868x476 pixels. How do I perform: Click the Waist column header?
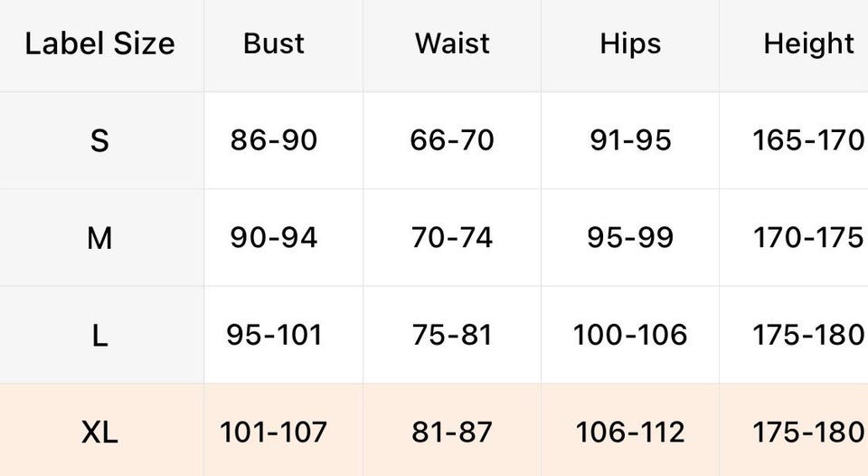[452, 44]
